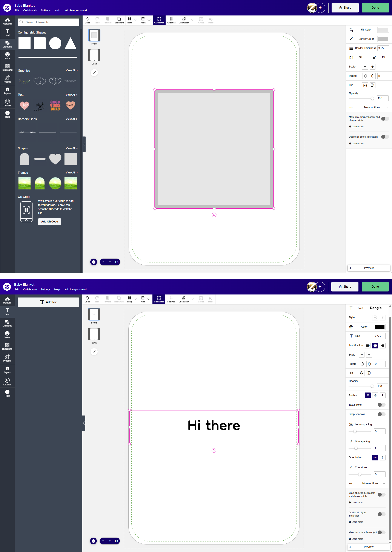392x552 pixels.
Task: Collapse More options in upper editor
Action: tap(387, 107)
